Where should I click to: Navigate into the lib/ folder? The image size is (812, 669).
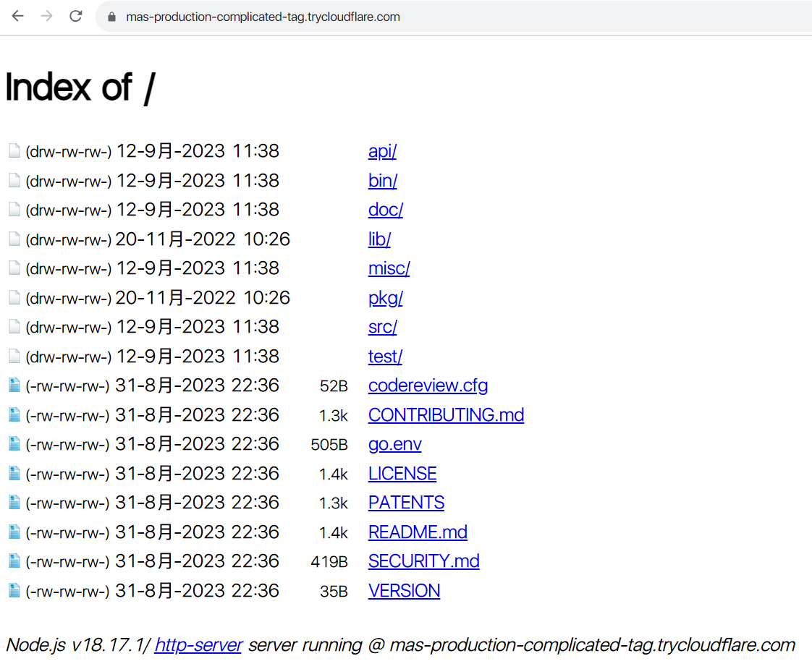coord(379,239)
